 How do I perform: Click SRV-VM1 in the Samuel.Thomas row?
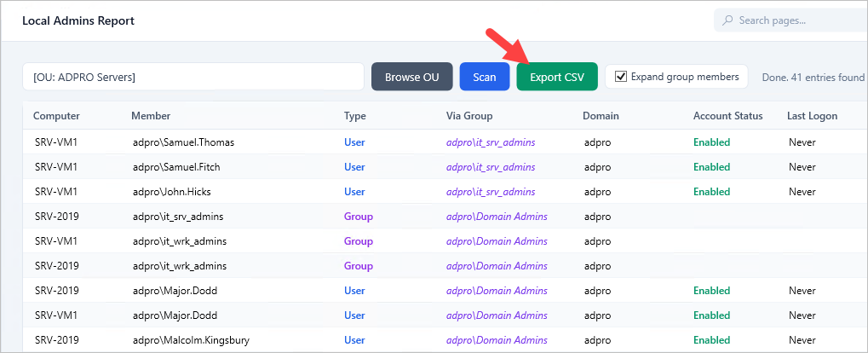pos(56,142)
